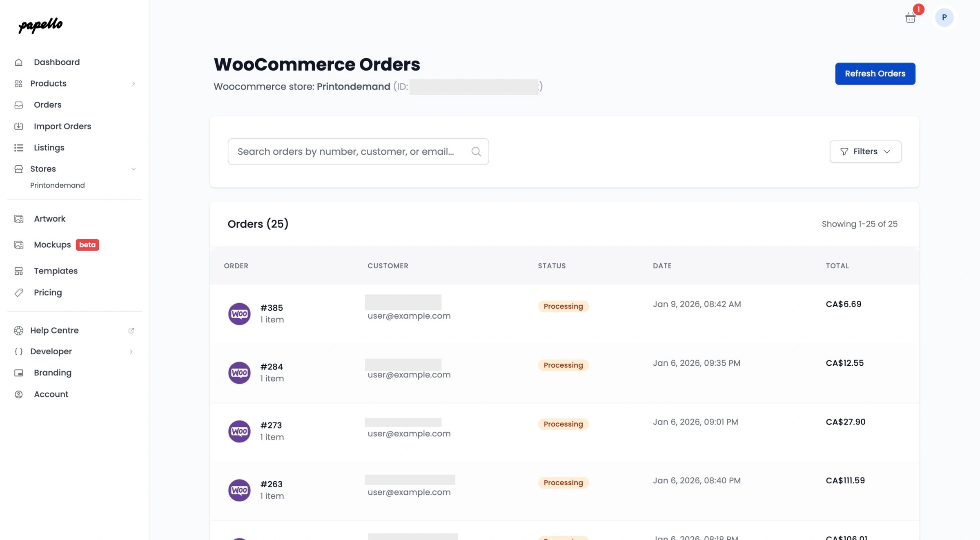Screen dimensions: 980x540
Task: Select the Artwork panel icon
Action: click(19, 219)
